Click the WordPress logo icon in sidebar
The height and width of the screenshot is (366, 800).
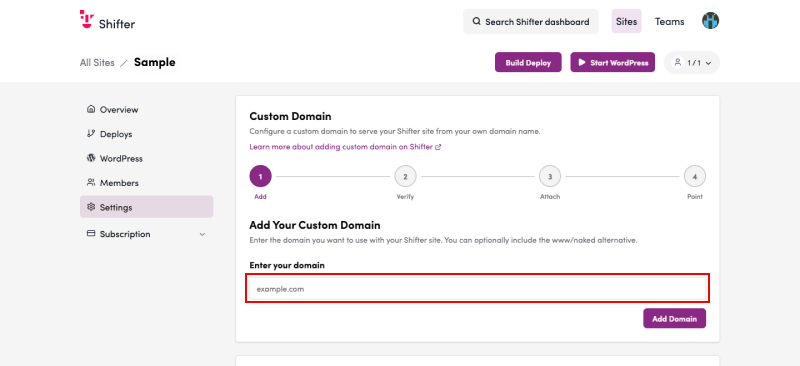[x=91, y=158]
